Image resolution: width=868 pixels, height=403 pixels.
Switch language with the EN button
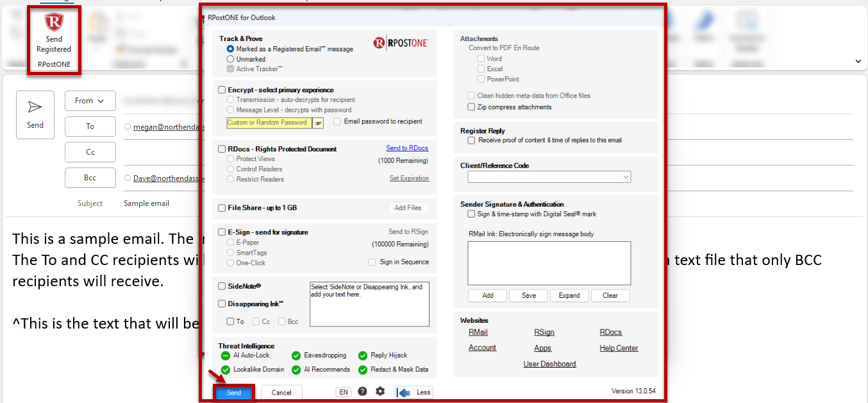click(343, 392)
